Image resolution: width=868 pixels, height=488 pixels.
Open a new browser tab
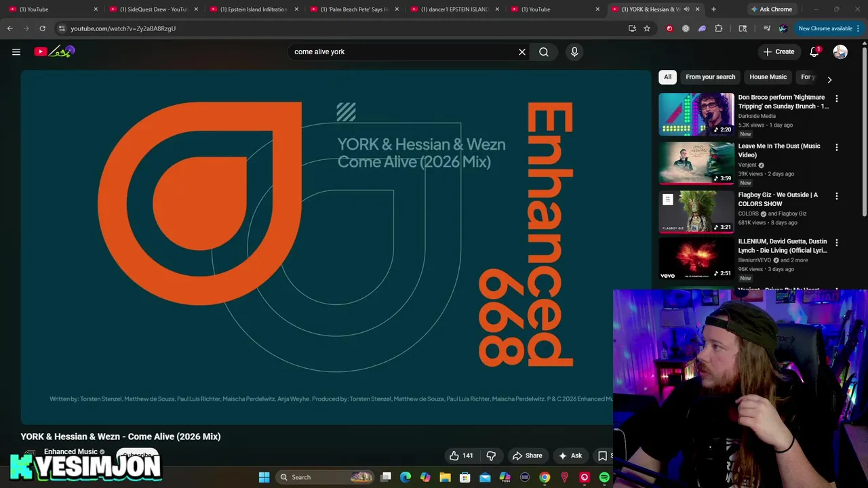coord(713,9)
